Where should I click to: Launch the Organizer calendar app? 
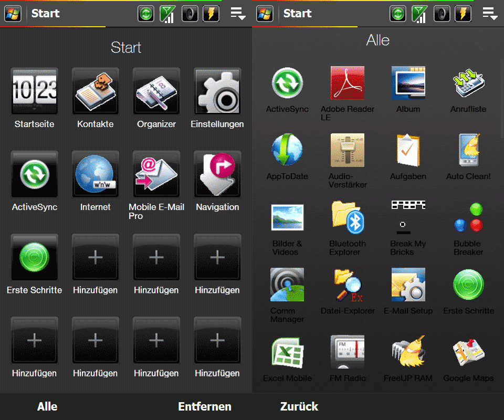[156, 91]
